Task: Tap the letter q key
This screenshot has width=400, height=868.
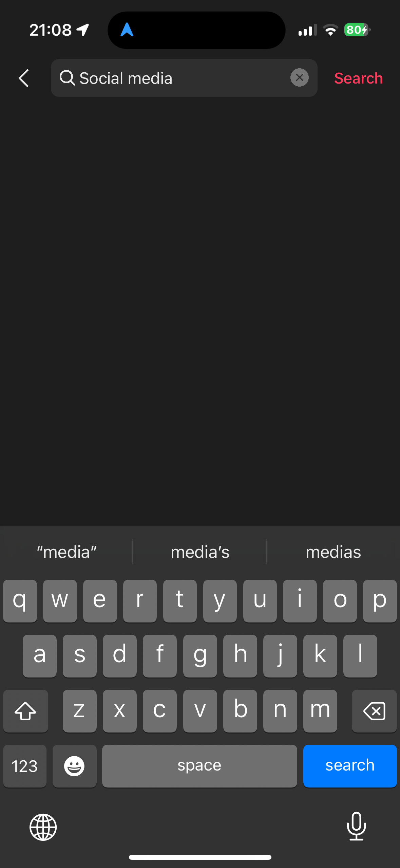Action: pyautogui.click(x=20, y=601)
